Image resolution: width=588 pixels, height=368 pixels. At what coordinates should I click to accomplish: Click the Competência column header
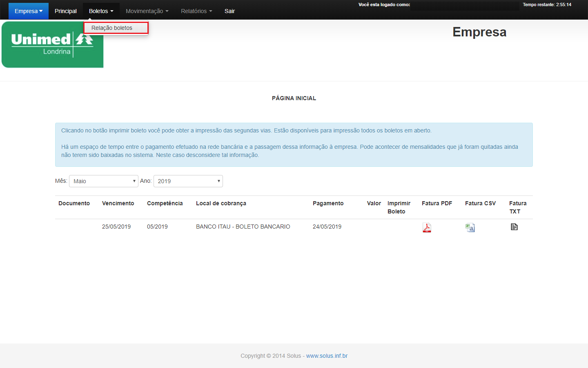165,203
